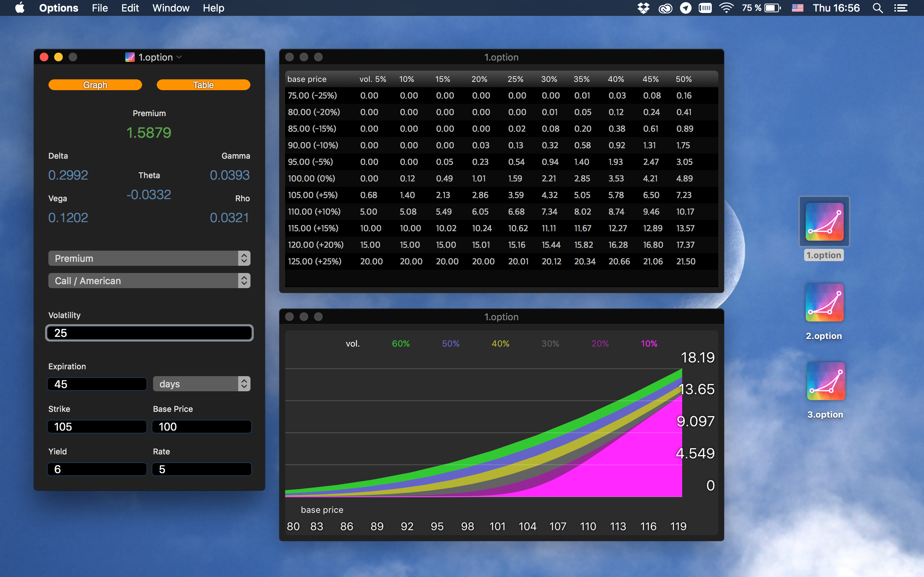
Task: Open the 3.option desktop file icon
Action: [825, 381]
